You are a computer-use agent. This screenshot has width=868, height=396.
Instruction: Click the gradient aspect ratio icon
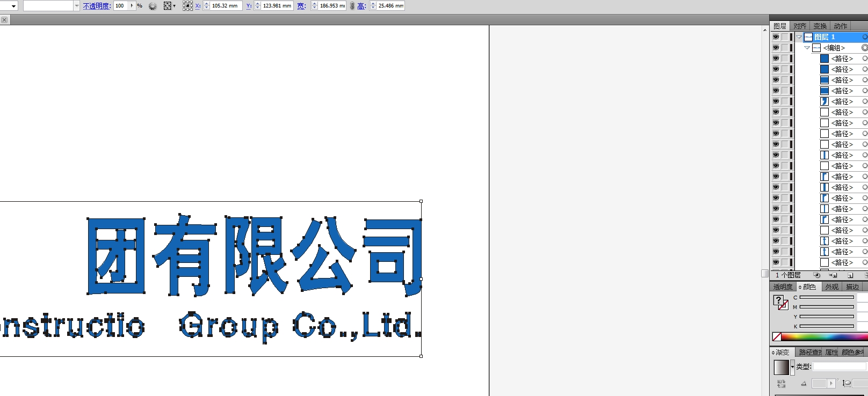point(847,383)
